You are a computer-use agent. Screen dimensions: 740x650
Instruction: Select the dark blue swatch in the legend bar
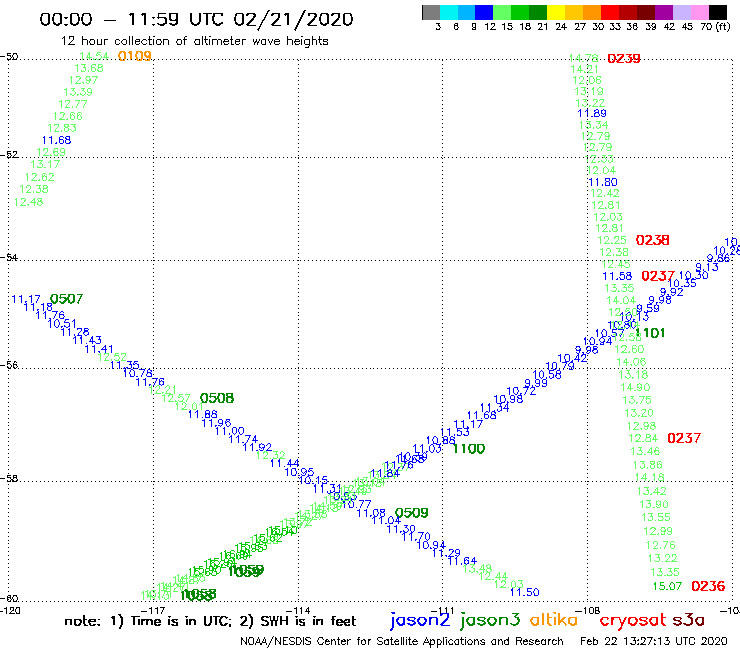(484, 12)
